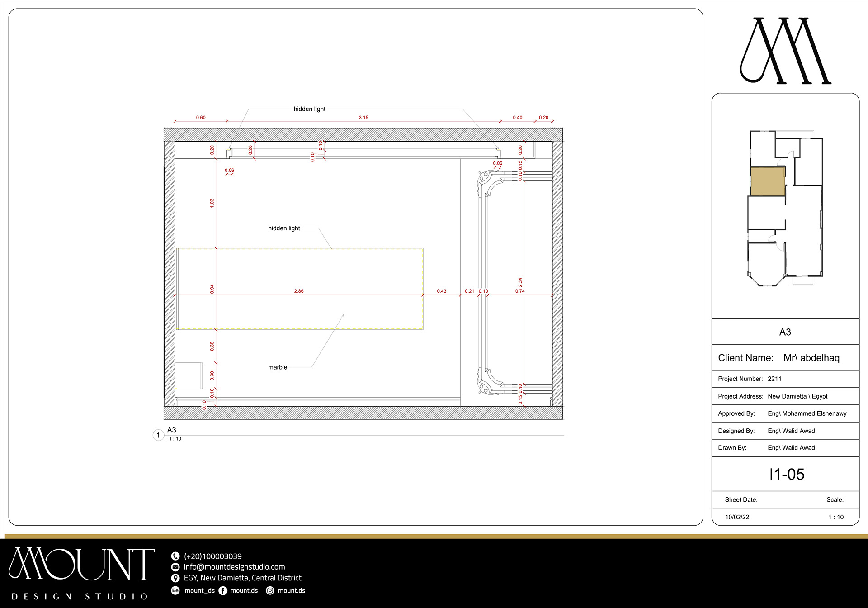Click the info@mountdesignstudio.com email address
The height and width of the screenshot is (608, 868).
(234, 567)
